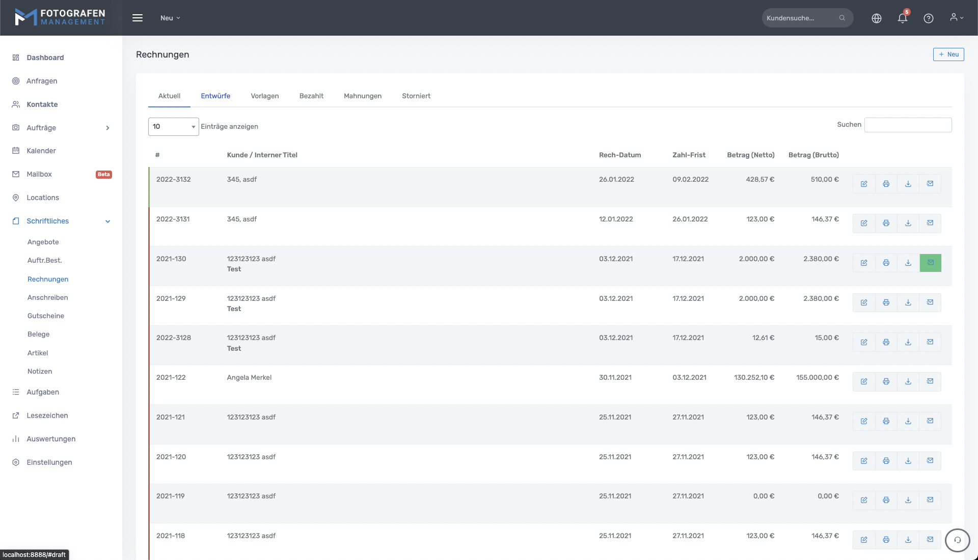The width and height of the screenshot is (978, 560).
Task: Click the circular refresh button bottom right
Action: (957, 540)
